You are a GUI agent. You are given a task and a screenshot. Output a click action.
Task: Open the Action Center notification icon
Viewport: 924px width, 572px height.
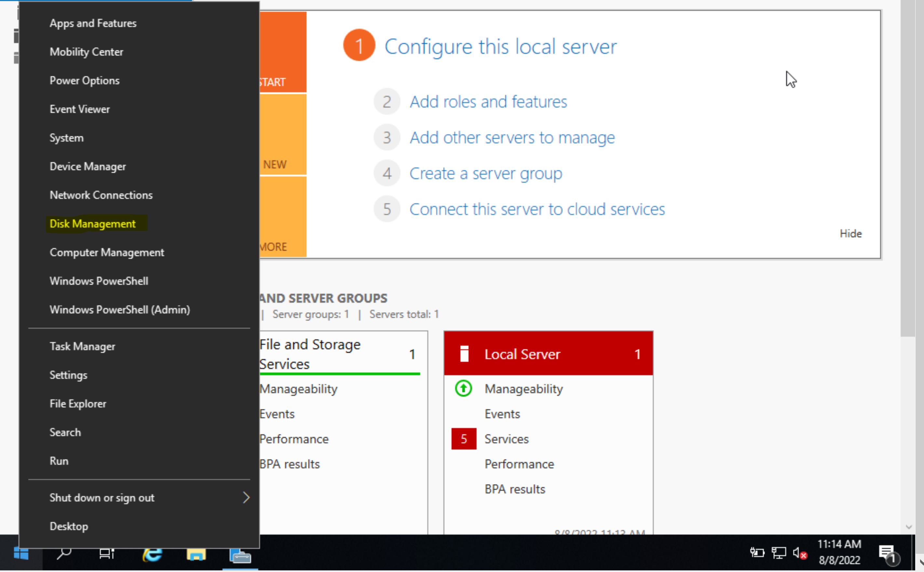click(889, 555)
